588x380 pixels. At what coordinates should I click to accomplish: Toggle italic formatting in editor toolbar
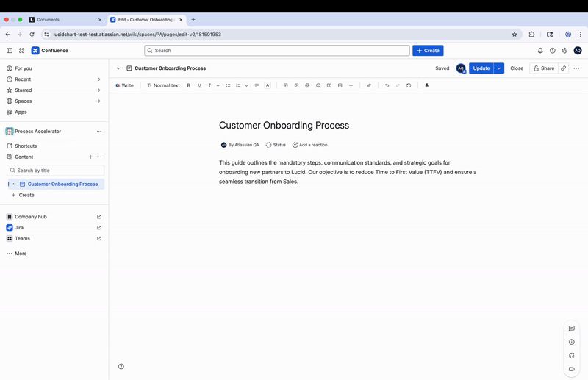click(x=209, y=85)
